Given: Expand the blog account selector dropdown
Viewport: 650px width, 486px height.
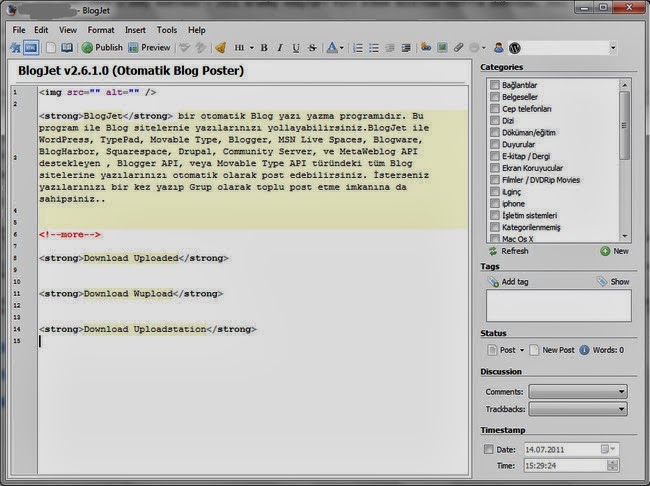Looking at the screenshot, I should click(x=613, y=48).
